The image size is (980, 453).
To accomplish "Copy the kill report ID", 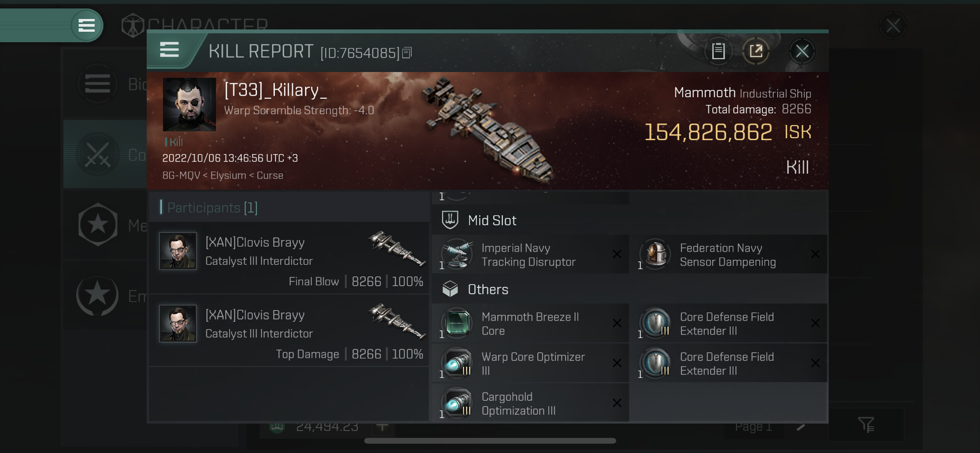I will [x=407, y=53].
